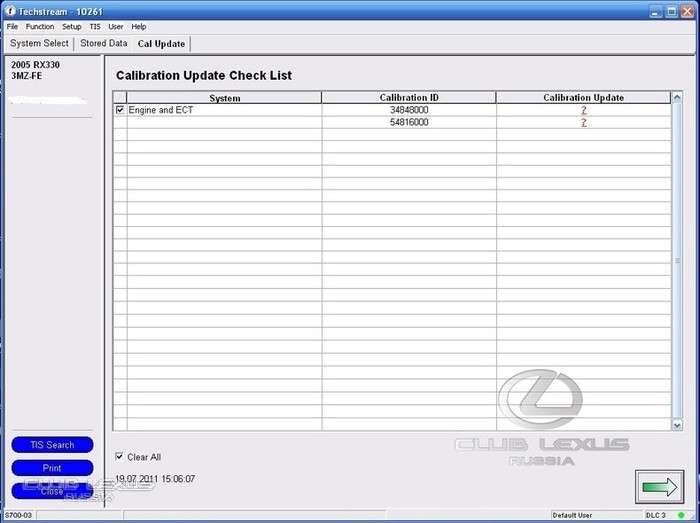
Task: Open update link for calibration 54816000
Action: (583, 122)
